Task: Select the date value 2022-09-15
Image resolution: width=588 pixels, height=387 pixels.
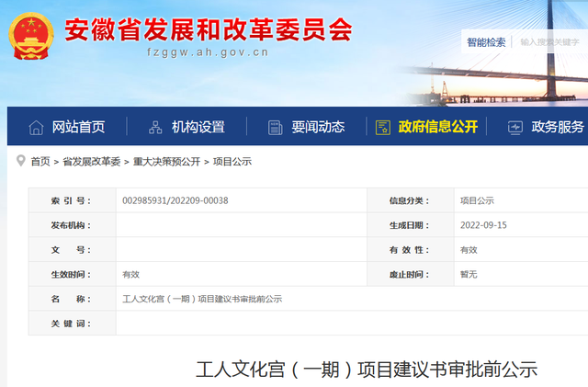Action: click(x=483, y=225)
